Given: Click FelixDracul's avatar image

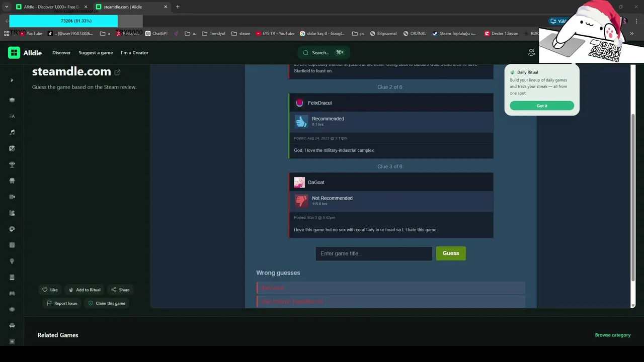Looking at the screenshot, I should coord(299,103).
